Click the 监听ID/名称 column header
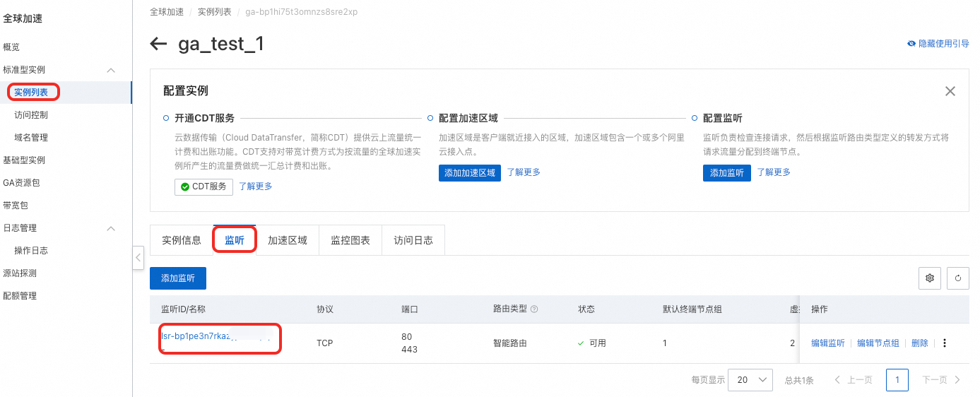This screenshot has height=397, width=980. pos(183,309)
